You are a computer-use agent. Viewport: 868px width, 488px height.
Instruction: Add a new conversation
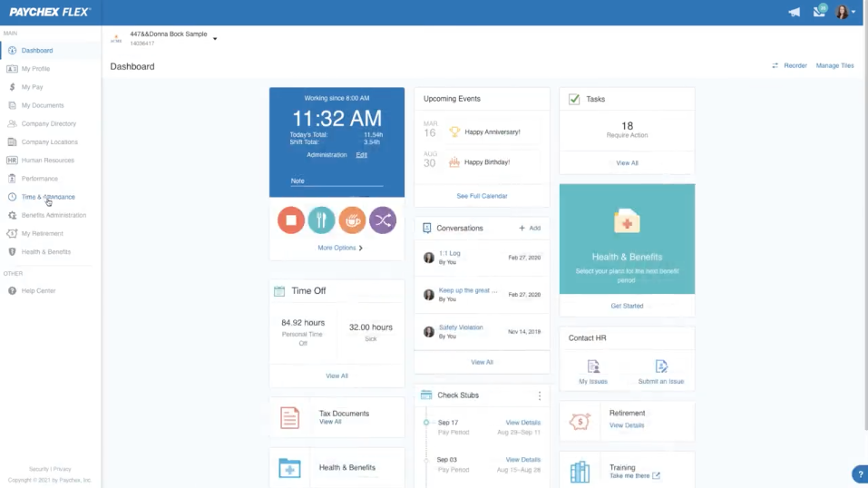click(530, 229)
